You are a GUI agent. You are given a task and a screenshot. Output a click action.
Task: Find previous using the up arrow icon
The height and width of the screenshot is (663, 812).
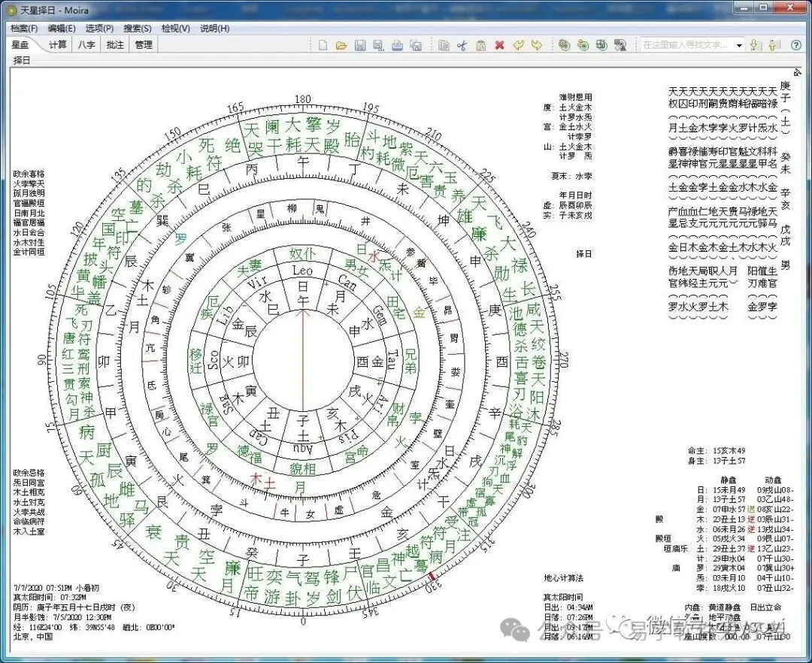tap(774, 46)
